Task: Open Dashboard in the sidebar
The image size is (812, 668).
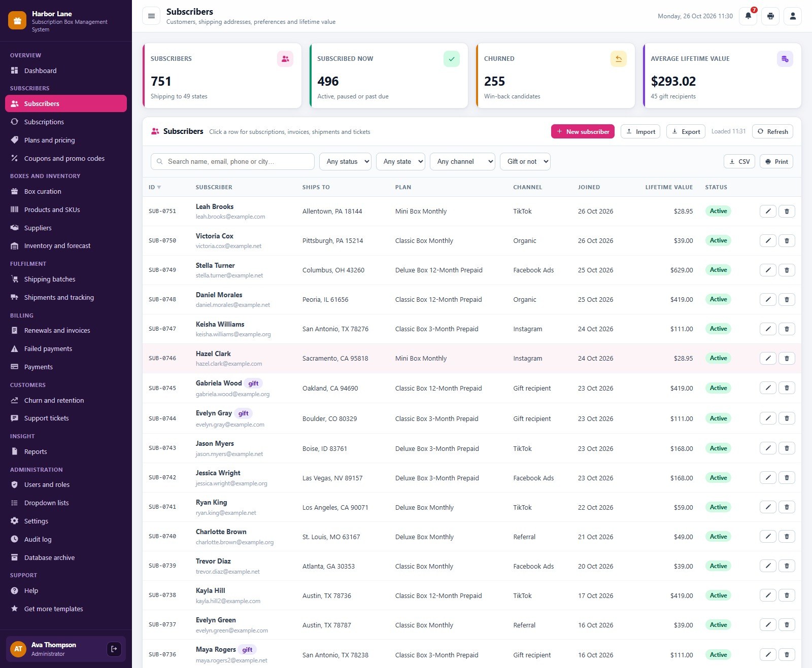Action: (66, 71)
